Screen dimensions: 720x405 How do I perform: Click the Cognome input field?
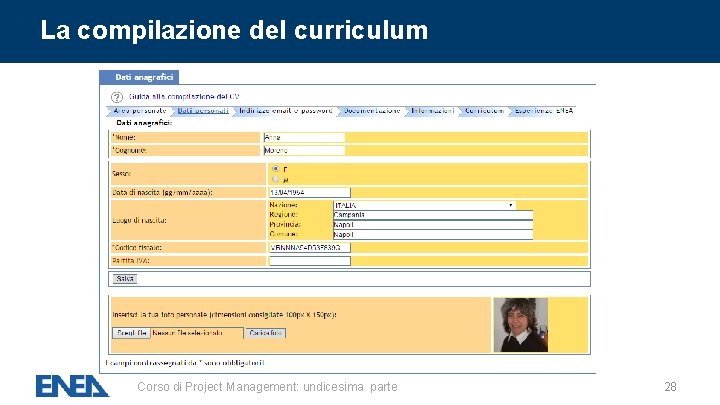tap(304, 150)
